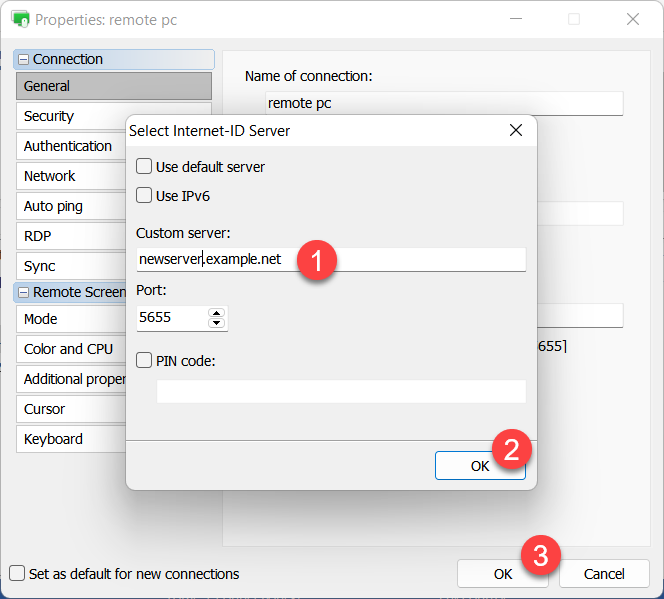Image resolution: width=664 pixels, height=599 pixels.
Task: Check Set as default for new connections
Action: click(17, 574)
